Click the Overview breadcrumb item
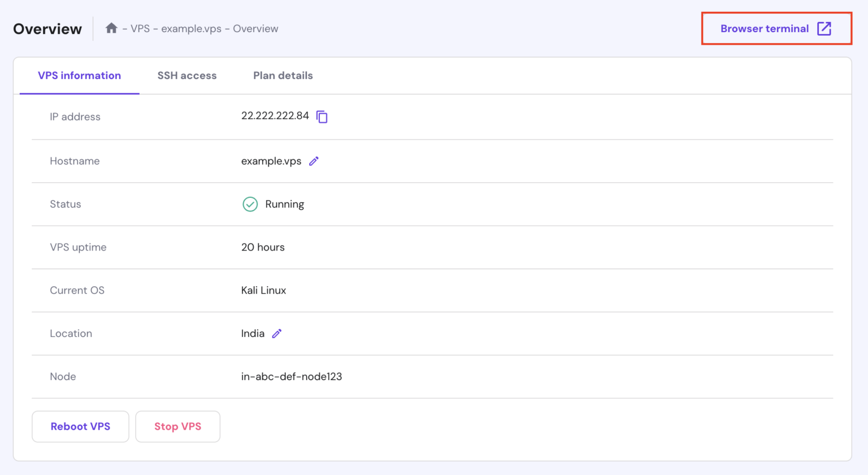This screenshot has width=868, height=475. (x=255, y=29)
